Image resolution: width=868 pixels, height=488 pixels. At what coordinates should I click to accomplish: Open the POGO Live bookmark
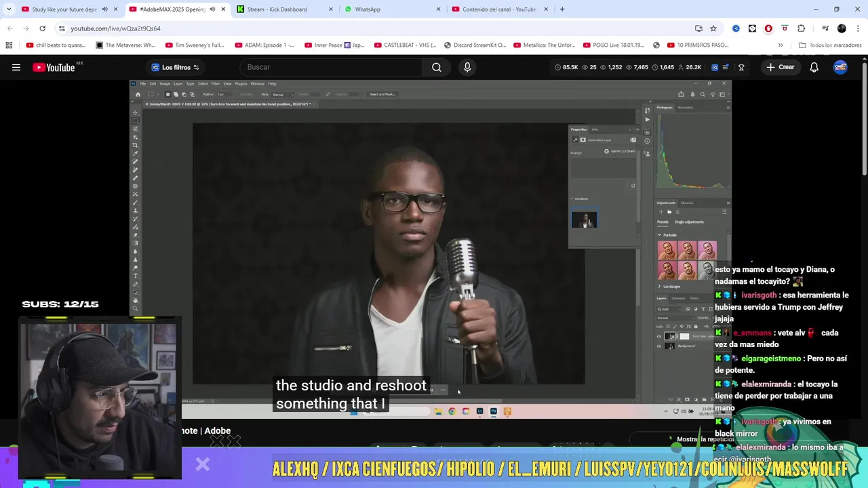613,45
